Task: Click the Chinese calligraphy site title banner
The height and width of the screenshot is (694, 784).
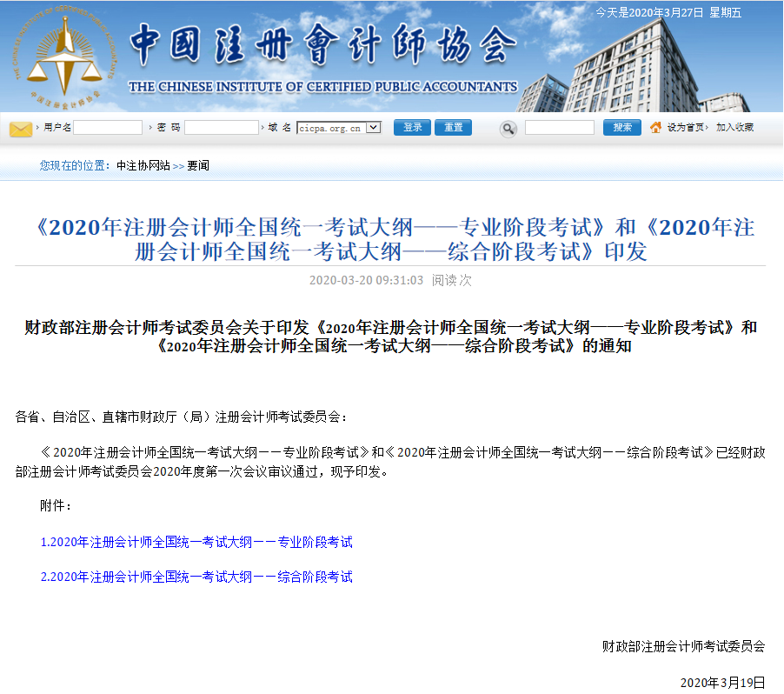Action: point(318,43)
